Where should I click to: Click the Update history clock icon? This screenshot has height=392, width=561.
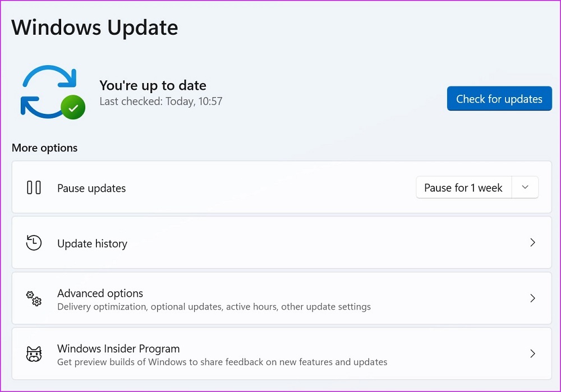click(34, 243)
